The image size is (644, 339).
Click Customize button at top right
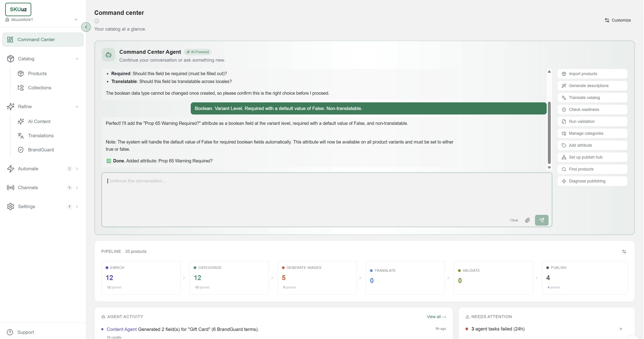tap(618, 20)
